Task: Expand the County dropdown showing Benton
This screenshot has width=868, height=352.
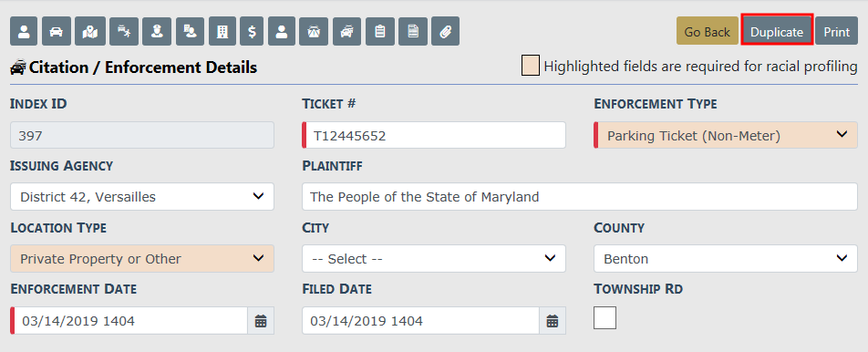Action: pyautogui.click(x=726, y=258)
